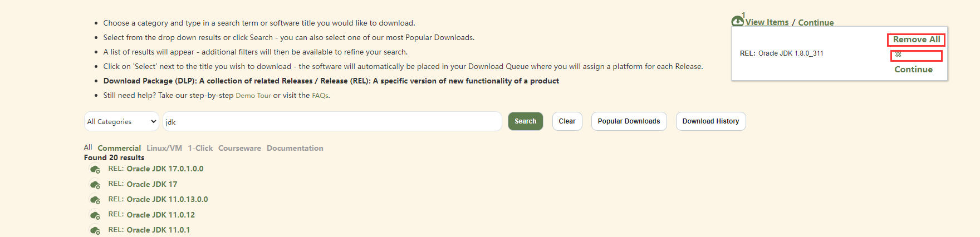This screenshot has height=237, width=980.
Task: Select the Commercial filter tab
Action: 119,148
